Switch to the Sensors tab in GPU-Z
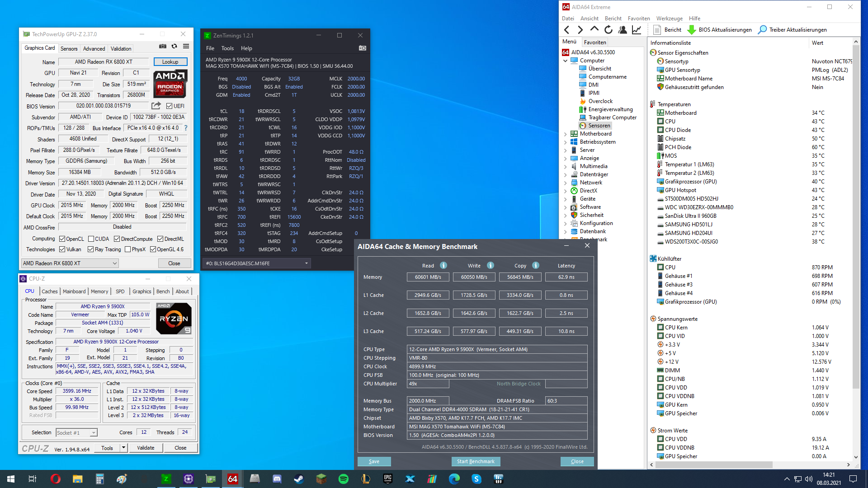868x488 pixels. pyautogui.click(x=69, y=49)
